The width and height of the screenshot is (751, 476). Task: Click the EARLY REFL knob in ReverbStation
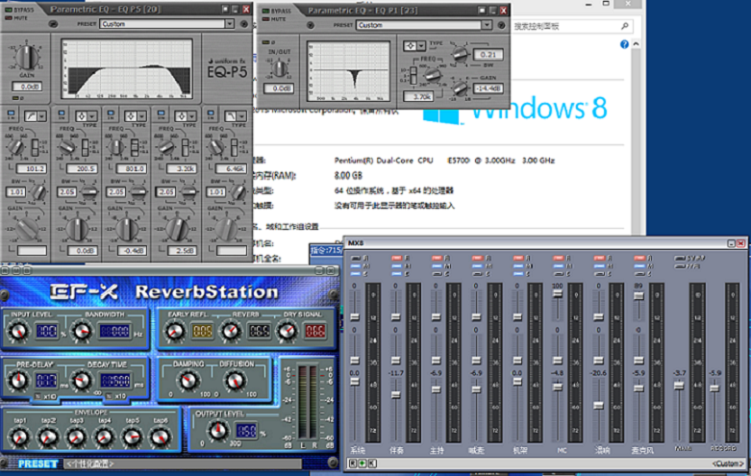174,331
